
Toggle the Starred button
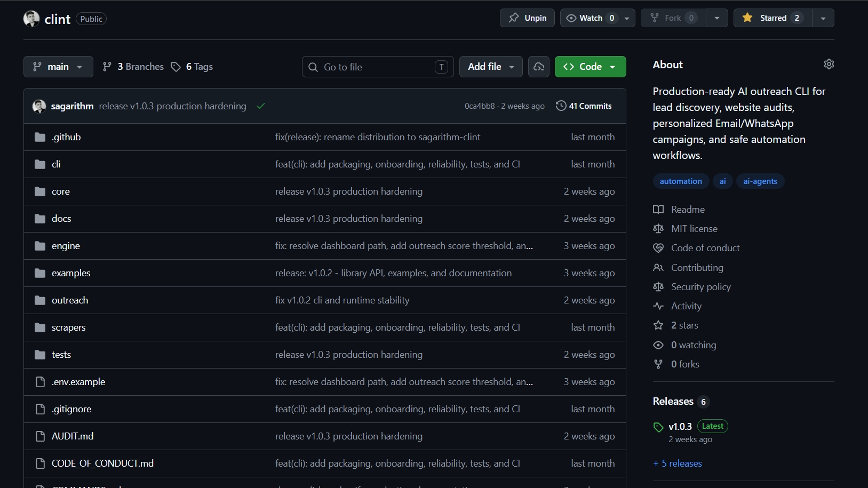point(773,18)
